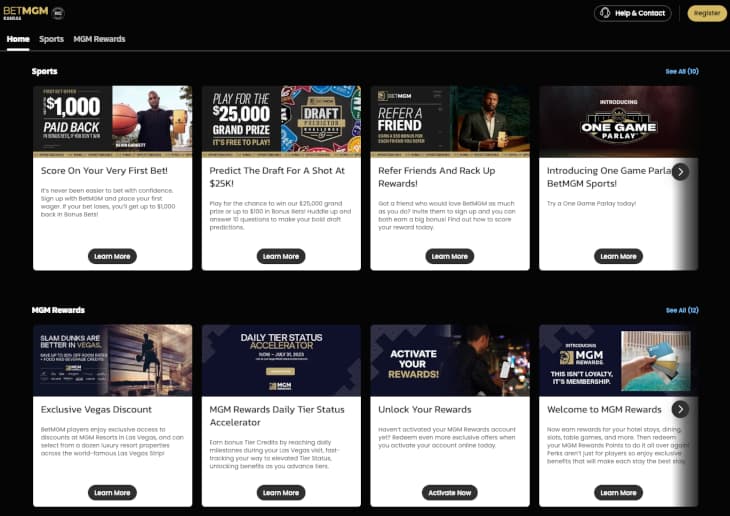Click Learn More under Predict The Draft

pos(281,256)
